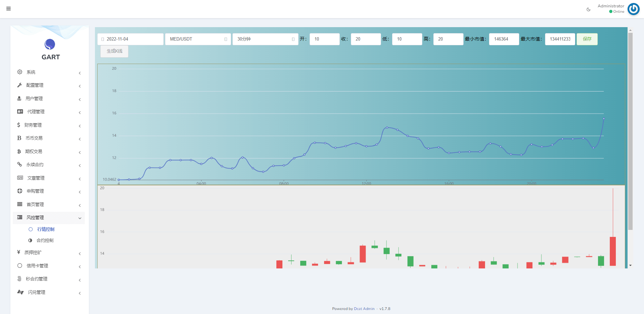Expand the 用户管理 menu chevron
Image resolution: width=644 pixels, height=314 pixels.
coord(80,99)
